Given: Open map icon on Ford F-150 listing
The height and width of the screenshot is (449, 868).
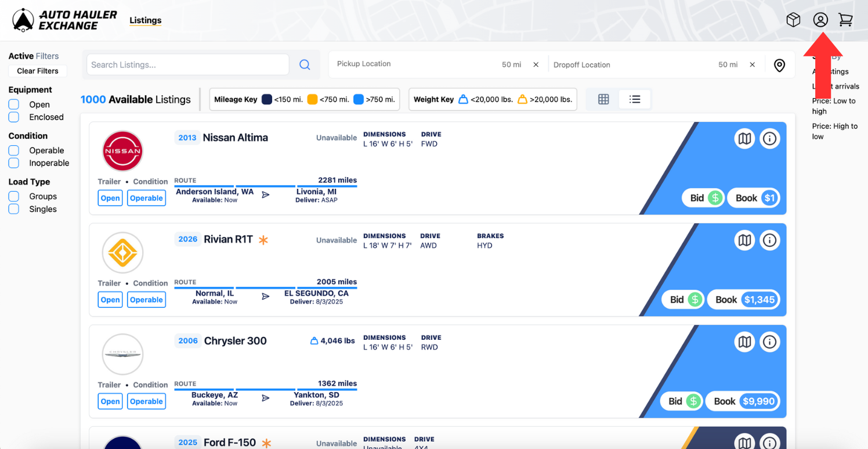Looking at the screenshot, I should [744, 441].
